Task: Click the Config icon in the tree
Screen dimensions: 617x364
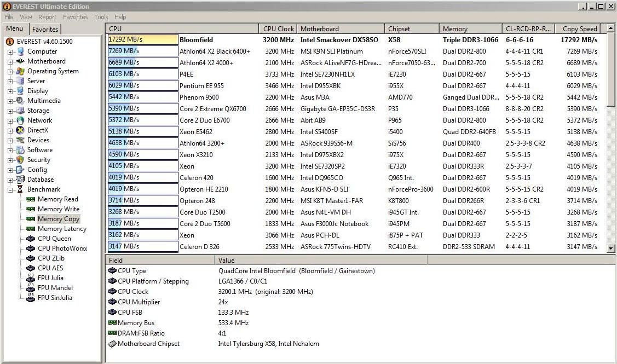Action: click(x=20, y=170)
